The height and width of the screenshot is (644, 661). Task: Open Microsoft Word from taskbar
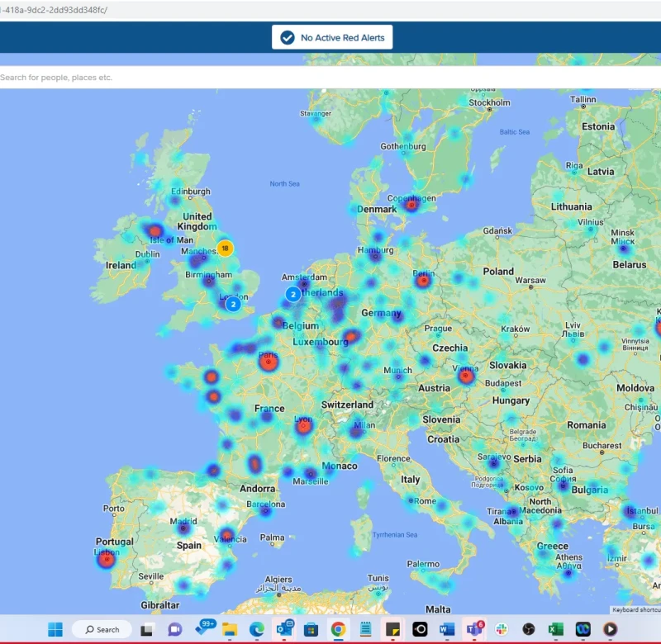[447, 629]
